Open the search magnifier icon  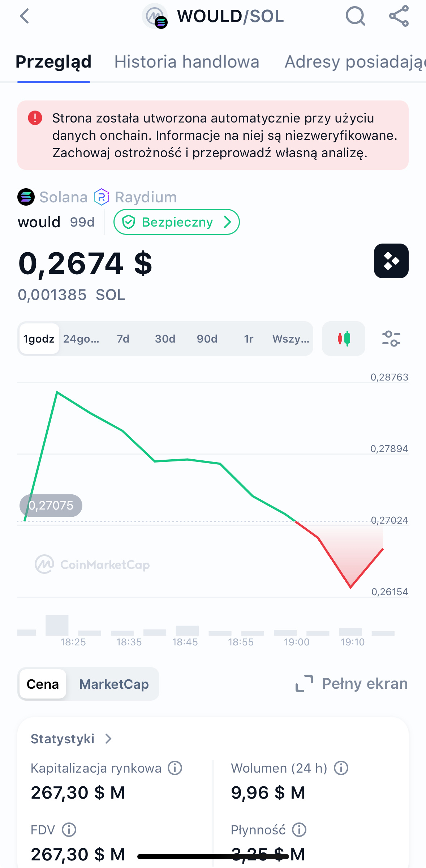[355, 16]
